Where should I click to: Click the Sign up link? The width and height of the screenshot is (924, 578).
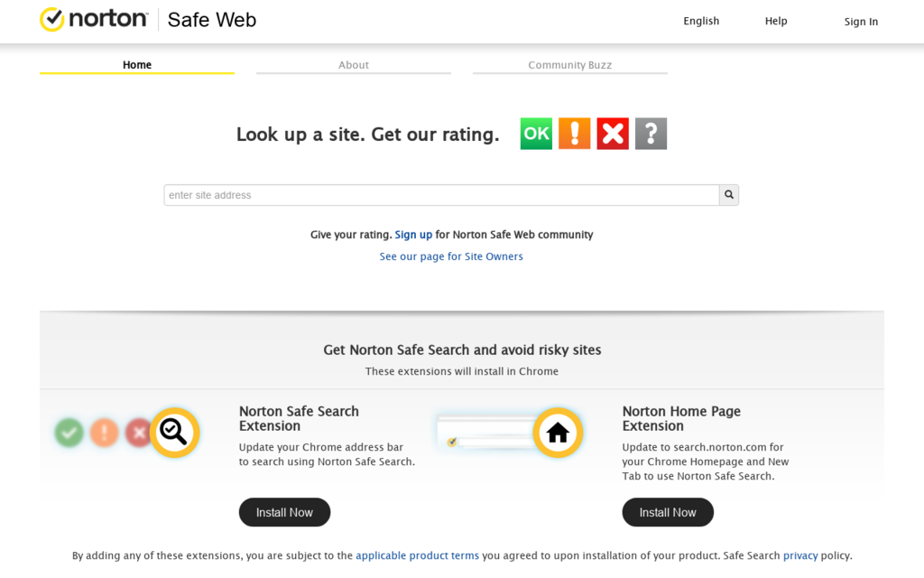413,235
